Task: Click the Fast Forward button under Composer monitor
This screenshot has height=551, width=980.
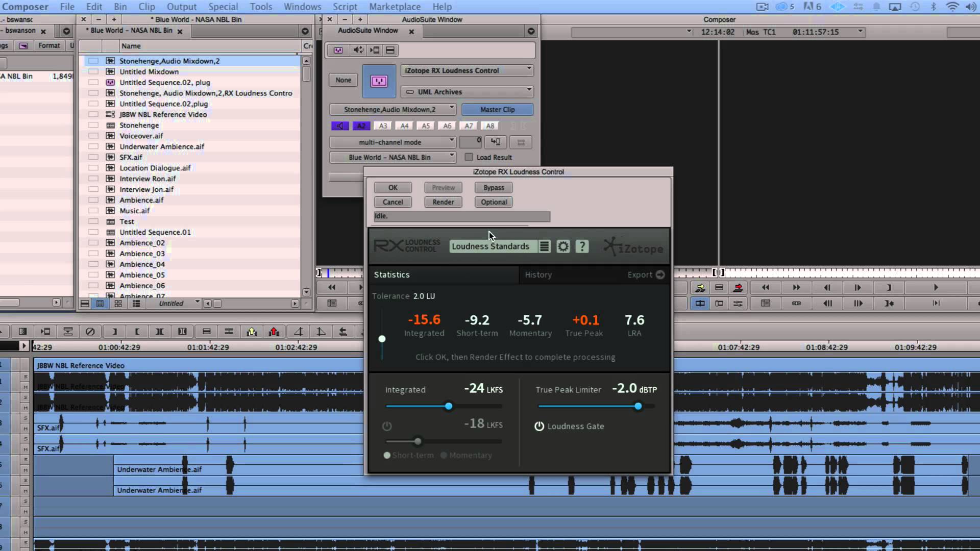Action: pos(796,288)
